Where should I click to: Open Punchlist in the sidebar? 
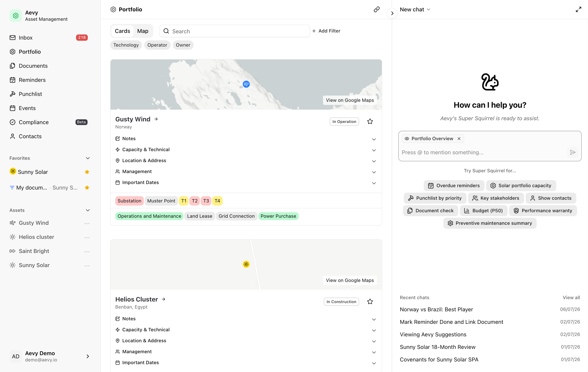[x=30, y=94]
